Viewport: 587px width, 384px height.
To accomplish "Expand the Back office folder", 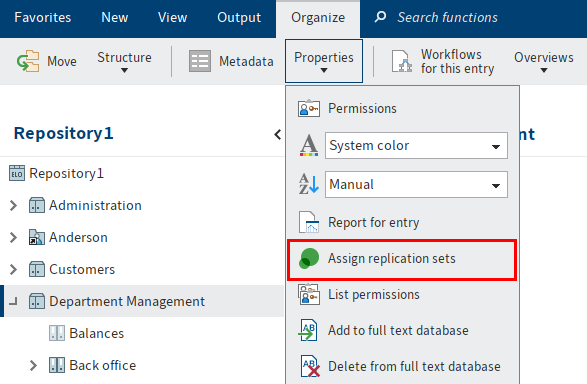I will pos(33,365).
